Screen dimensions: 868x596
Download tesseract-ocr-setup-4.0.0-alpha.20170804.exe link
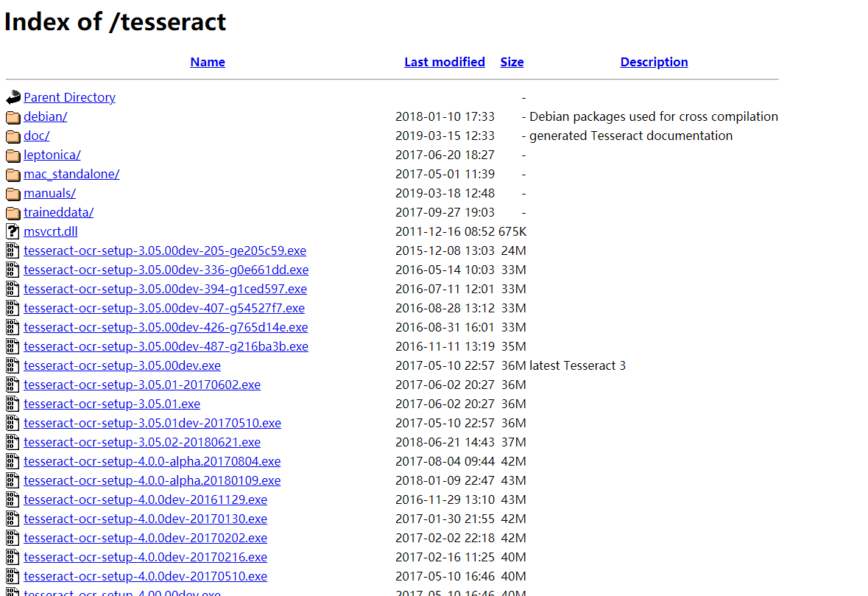152,461
